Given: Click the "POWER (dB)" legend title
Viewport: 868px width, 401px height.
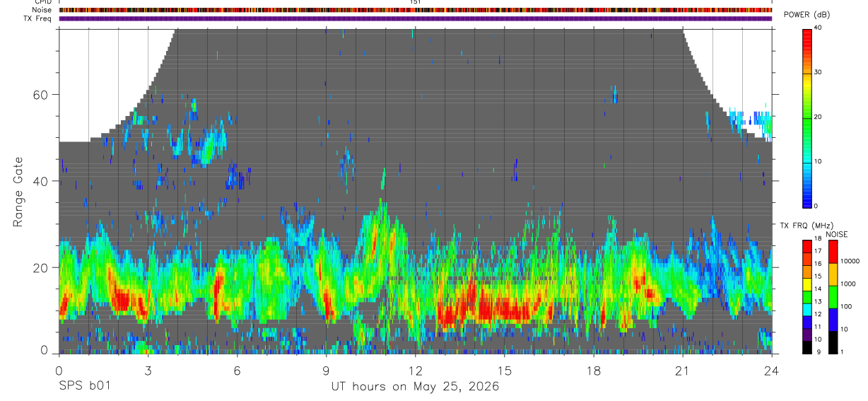Looking at the screenshot, I should (x=807, y=15).
